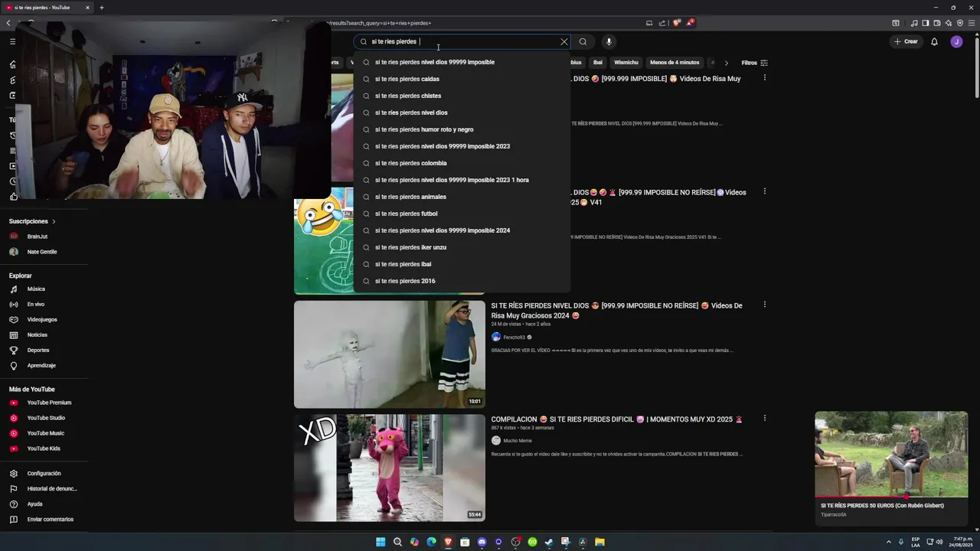Click the Brave Rewards triangle icon
Screen dimensions: 980x551
tap(690, 23)
